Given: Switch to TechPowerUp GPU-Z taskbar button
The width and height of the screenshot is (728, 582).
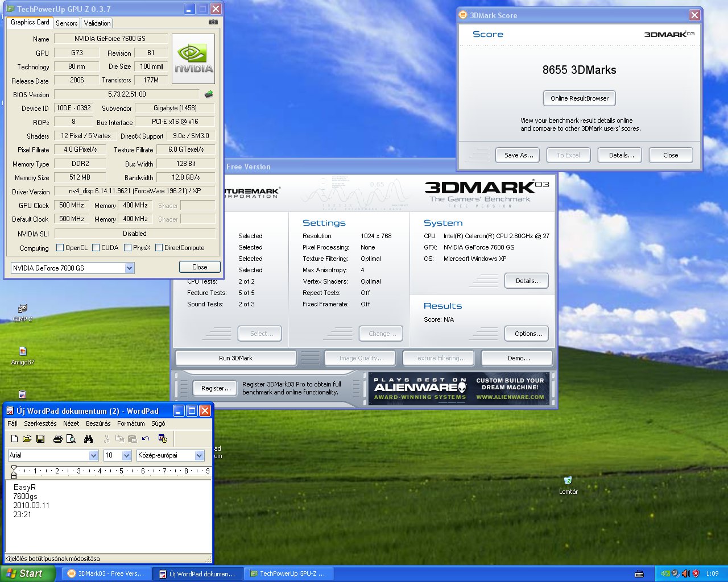Looking at the screenshot, I should coord(288,573).
